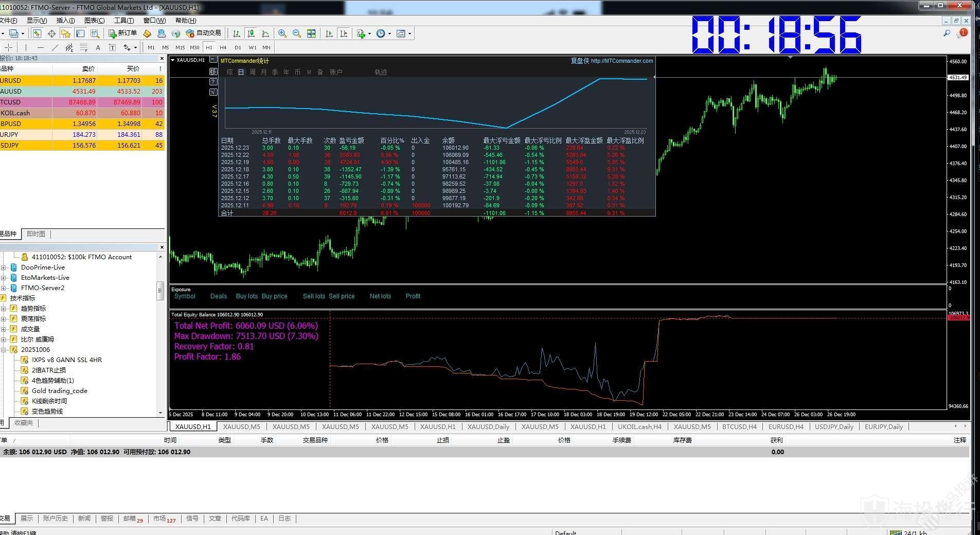Switch chart to candlestick display
Screen dimensions: 980x535
pos(251,33)
